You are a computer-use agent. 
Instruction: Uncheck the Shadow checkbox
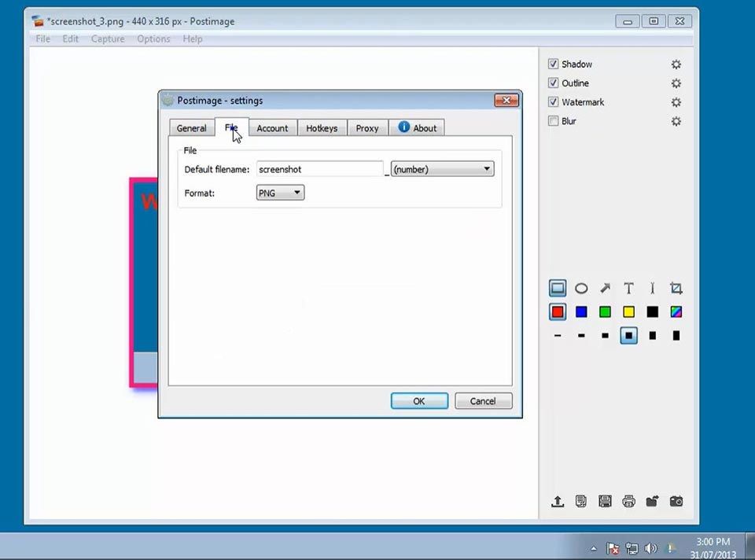tap(554, 64)
